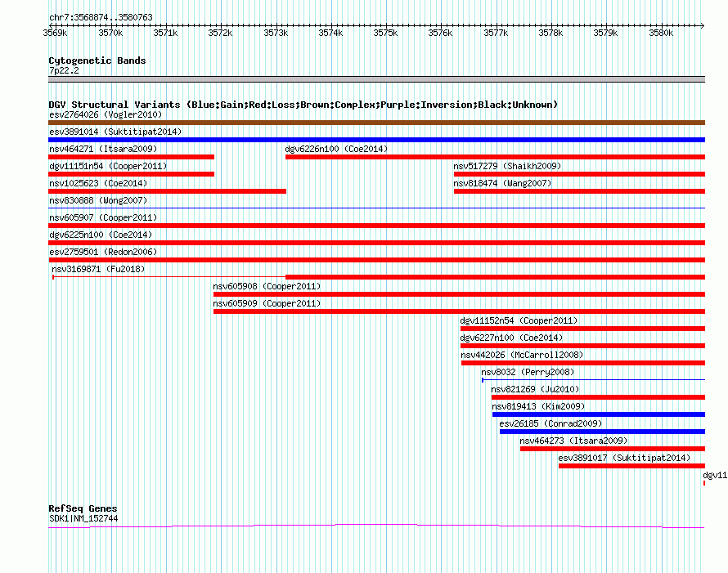728x573 pixels.
Task: Click the RefSeq Genes track title
Action: point(83,508)
